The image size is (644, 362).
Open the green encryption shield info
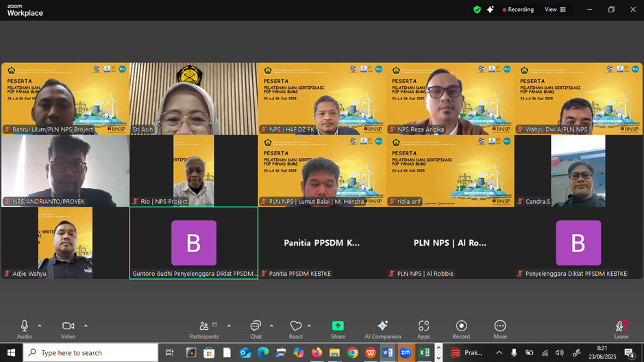pos(477,10)
